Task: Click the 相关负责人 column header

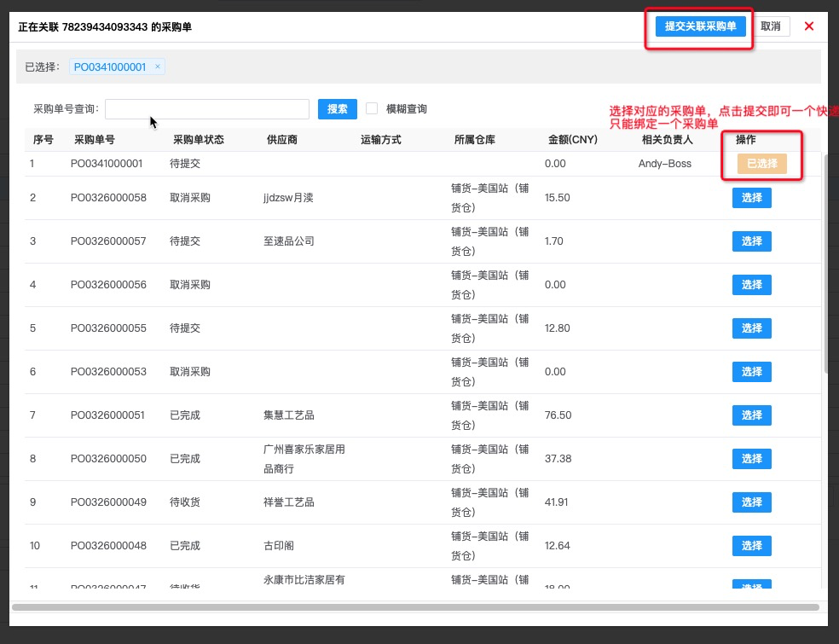Action: pyautogui.click(x=668, y=140)
